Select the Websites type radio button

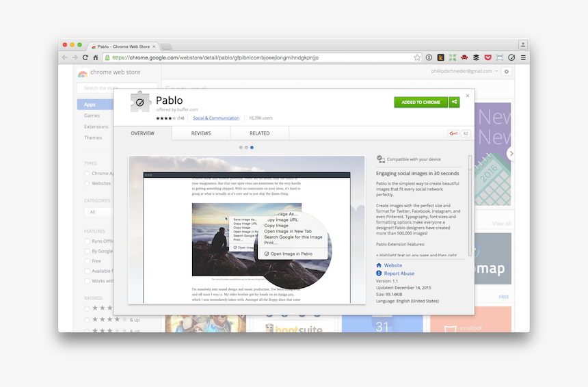click(x=87, y=183)
